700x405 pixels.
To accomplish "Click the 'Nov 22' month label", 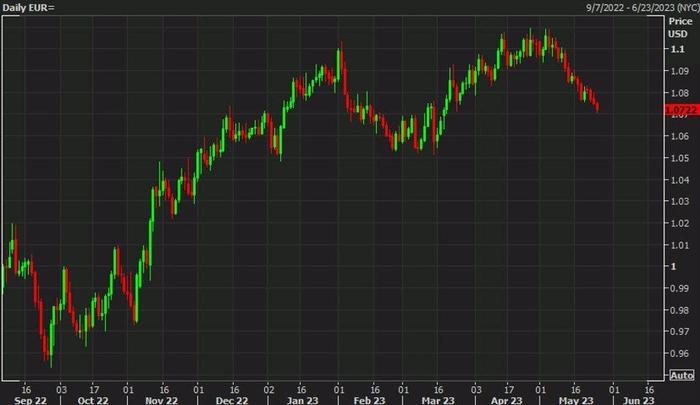I will (162, 400).
